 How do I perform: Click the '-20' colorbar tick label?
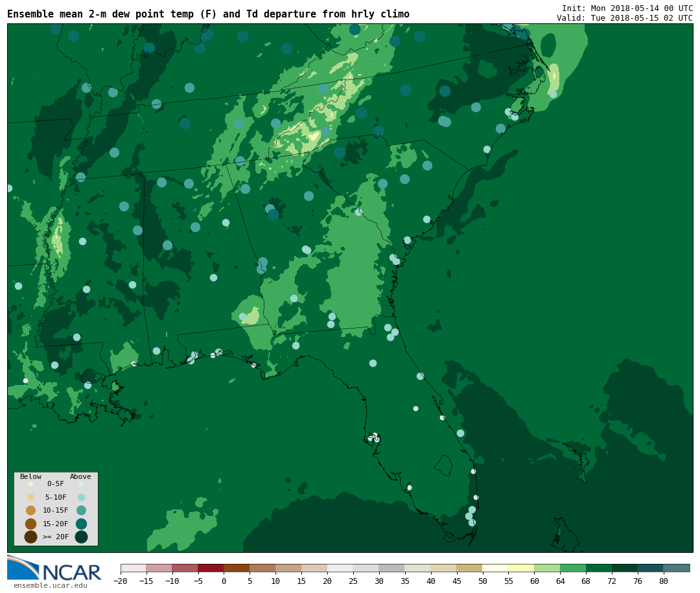click(x=121, y=581)
